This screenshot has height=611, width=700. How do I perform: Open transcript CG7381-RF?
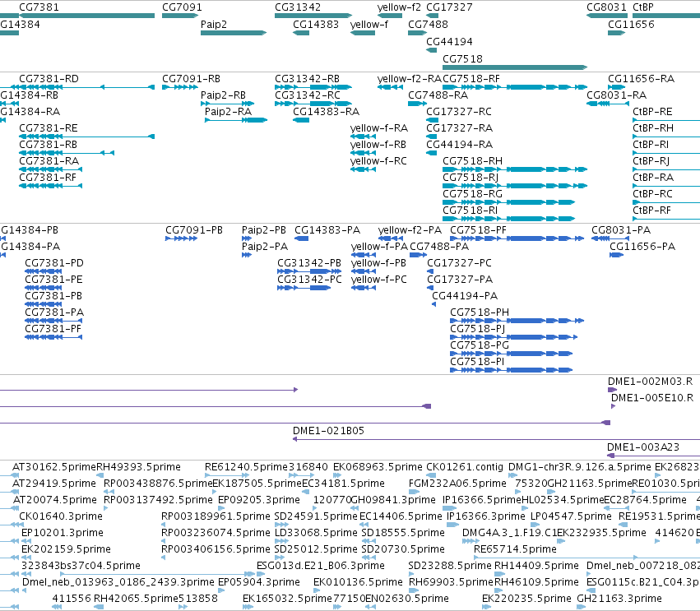pos(50,186)
